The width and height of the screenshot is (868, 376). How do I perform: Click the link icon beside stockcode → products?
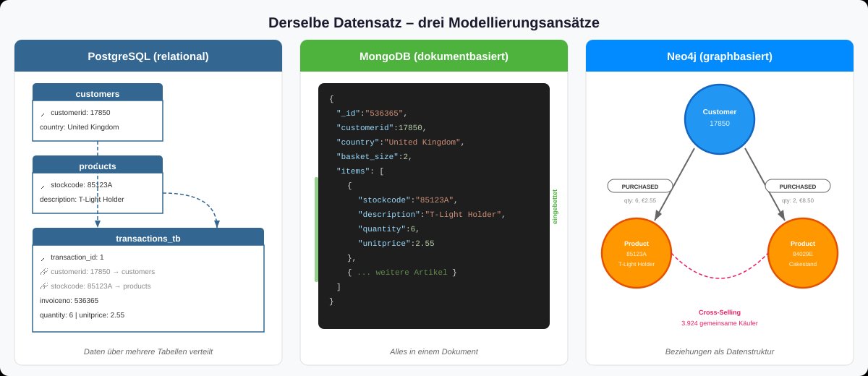43,286
